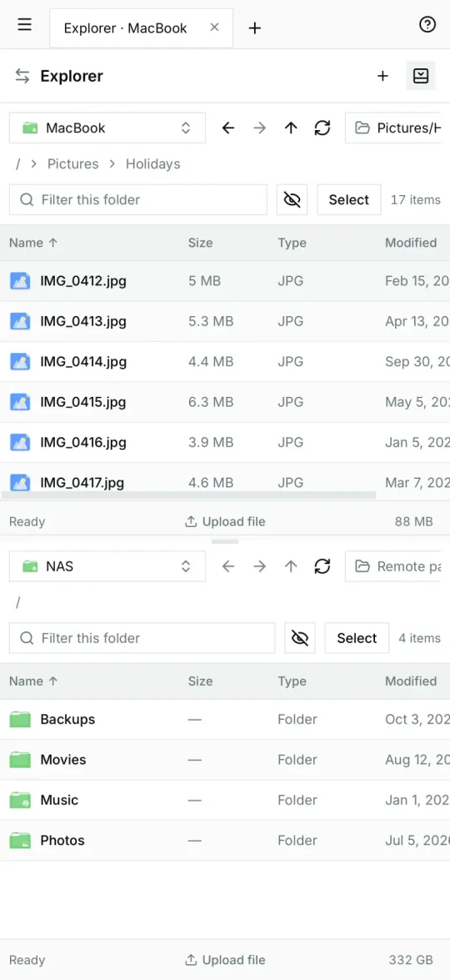Select file IMG_0414.jpg
450x980 pixels.
tap(225, 362)
